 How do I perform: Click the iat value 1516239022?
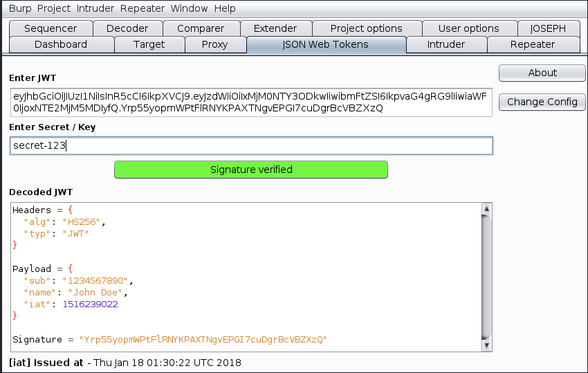(x=91, y=304)
